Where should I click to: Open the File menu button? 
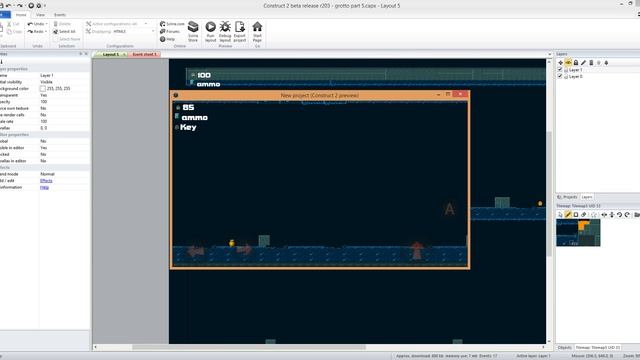coord(5,15)
